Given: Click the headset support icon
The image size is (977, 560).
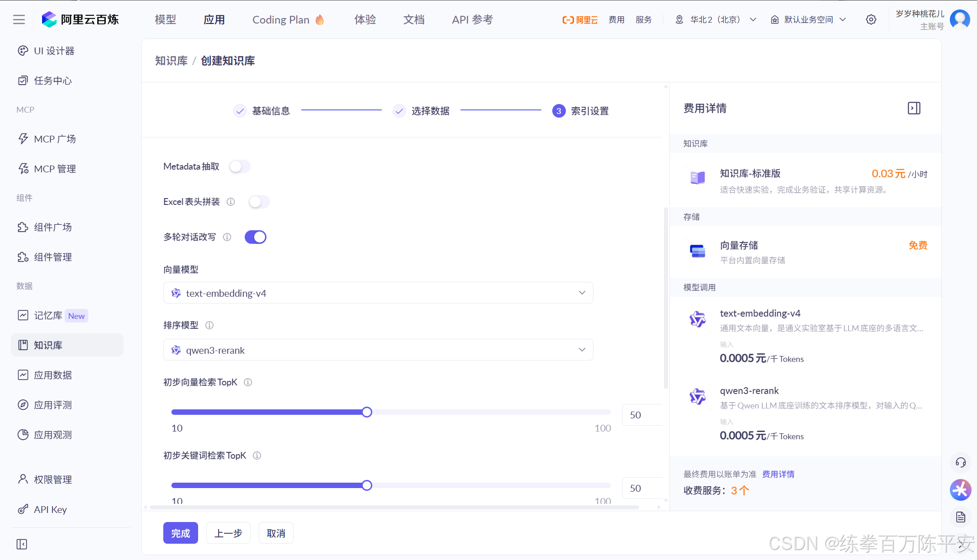Looking at the screenshot, I should click(960, 462).
